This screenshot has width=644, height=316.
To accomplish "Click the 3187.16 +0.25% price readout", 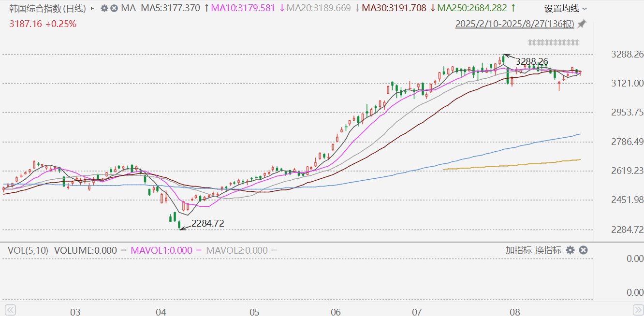I will (x=43, y=24).
